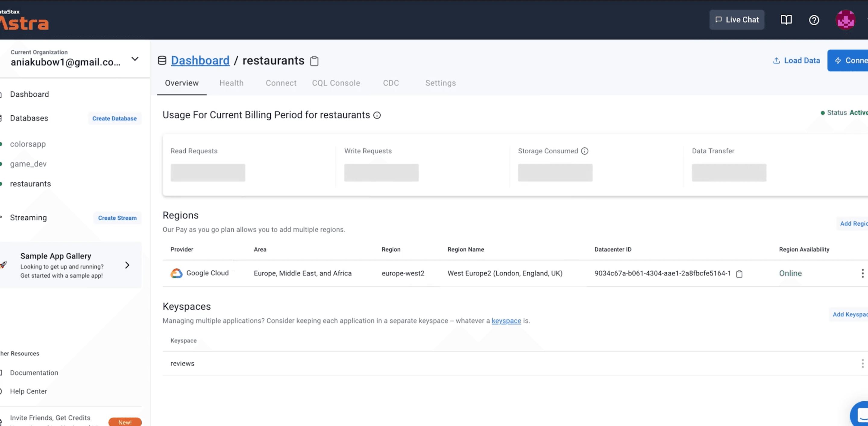Click the database icon beside Dashboard breadcrumb

tap(162, 60)
